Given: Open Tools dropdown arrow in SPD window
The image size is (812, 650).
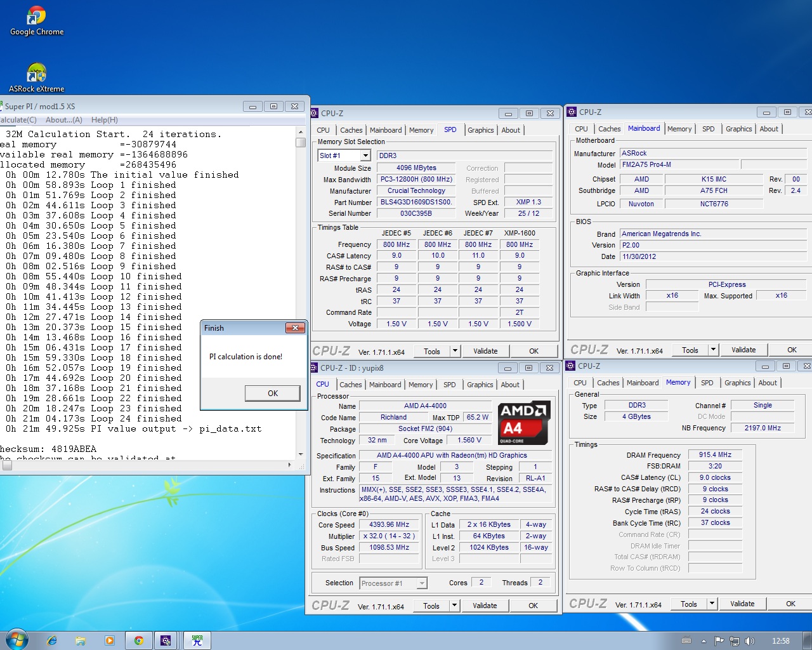Looking at the screenshot, I should click(x=455, y=351).
